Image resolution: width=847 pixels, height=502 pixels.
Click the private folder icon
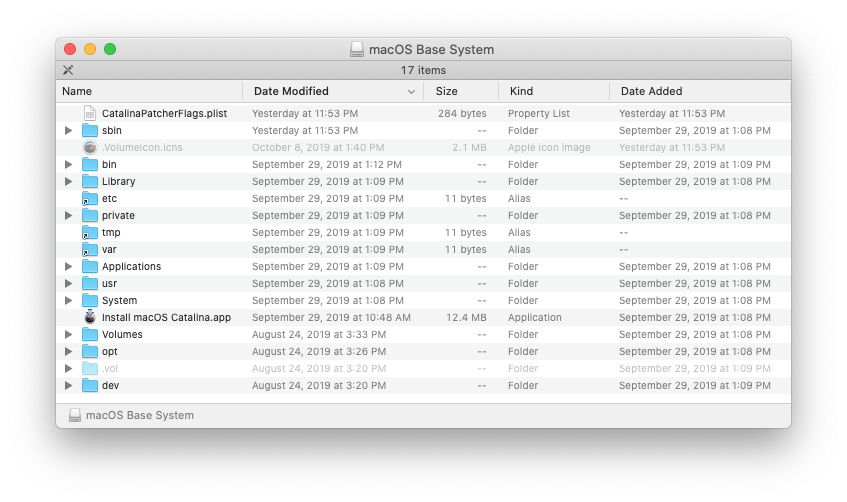coord(90,216)
